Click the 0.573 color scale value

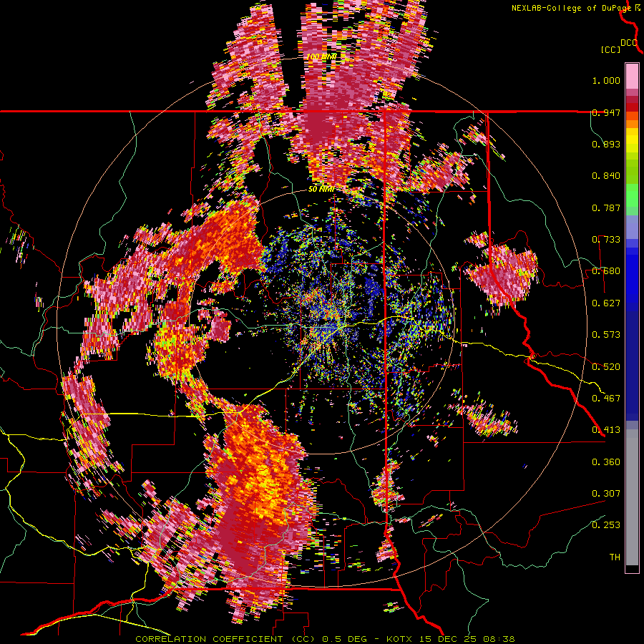[x=606, y=335]
